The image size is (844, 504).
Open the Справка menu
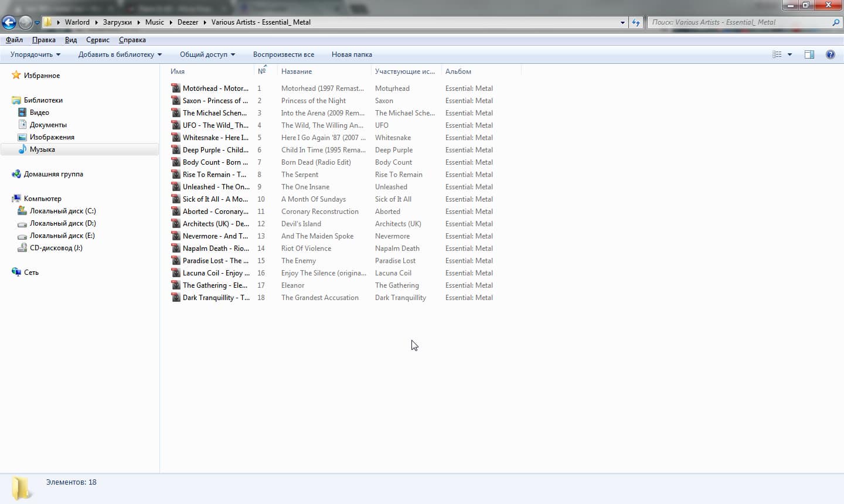point(132,40)
